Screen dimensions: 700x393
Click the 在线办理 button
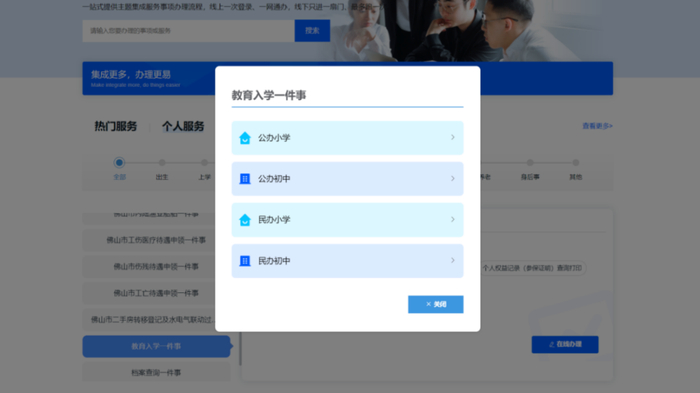[x=565, y=344]
